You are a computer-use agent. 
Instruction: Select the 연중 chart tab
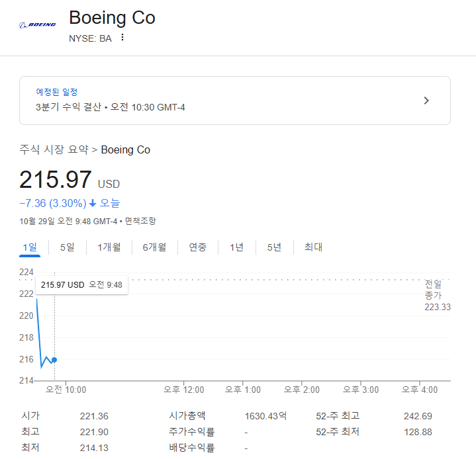(198, 247)
